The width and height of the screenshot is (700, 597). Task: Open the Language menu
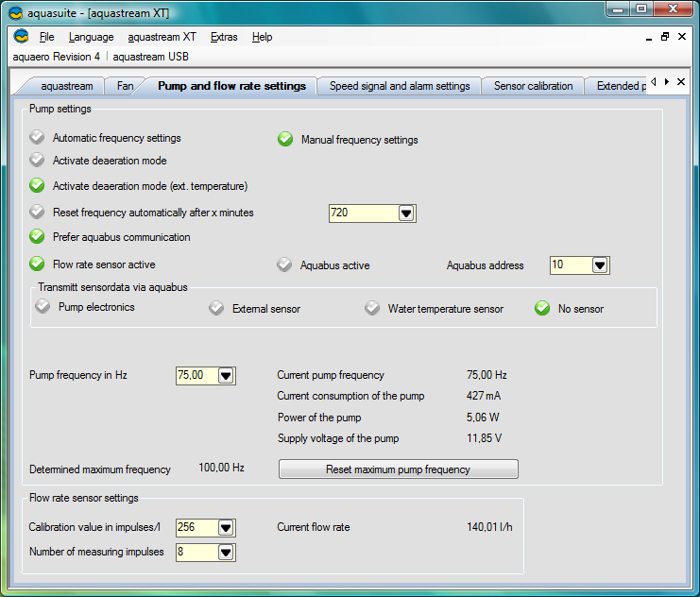coord(91,37)
